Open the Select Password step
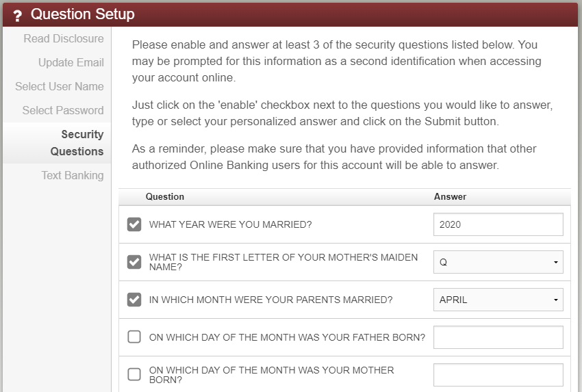 click(63, 111)
